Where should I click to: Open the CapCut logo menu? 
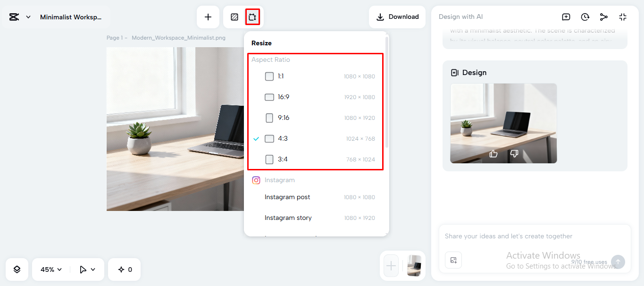[x=14, y=17]
